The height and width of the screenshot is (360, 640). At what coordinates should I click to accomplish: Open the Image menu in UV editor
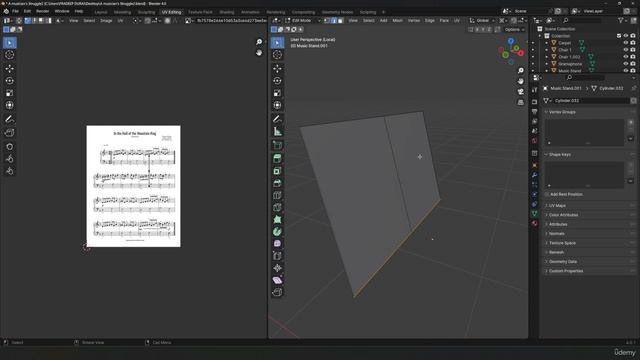(106, 20)
